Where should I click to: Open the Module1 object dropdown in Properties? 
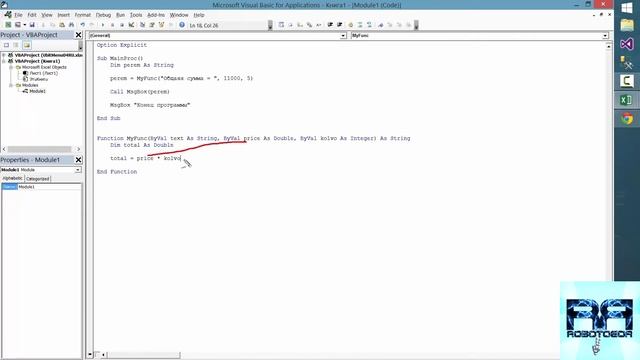[x=78, y=169]
